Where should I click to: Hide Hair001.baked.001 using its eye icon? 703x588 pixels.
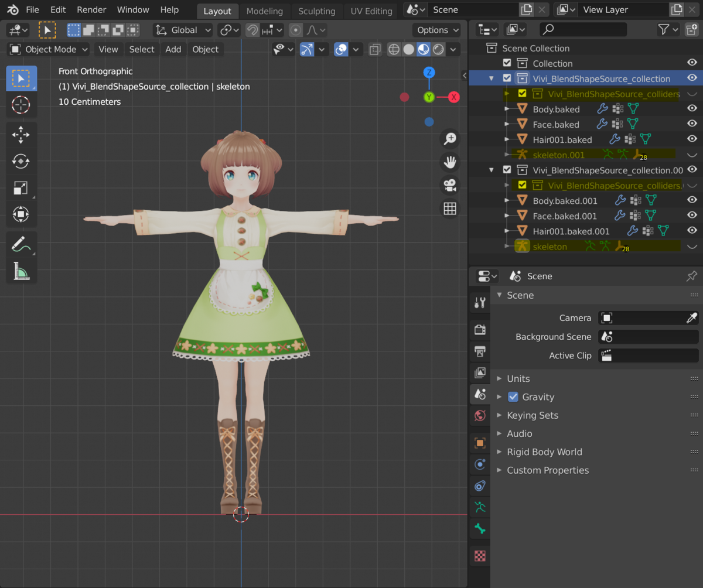pos(692,231)
